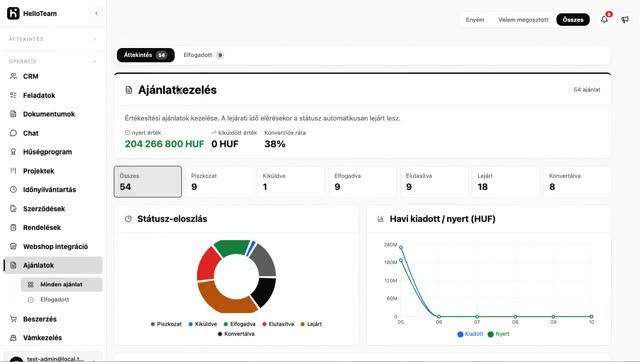The image size is (640, 362).
Task: Click the black donut chart segment
Action: (264, 292)
